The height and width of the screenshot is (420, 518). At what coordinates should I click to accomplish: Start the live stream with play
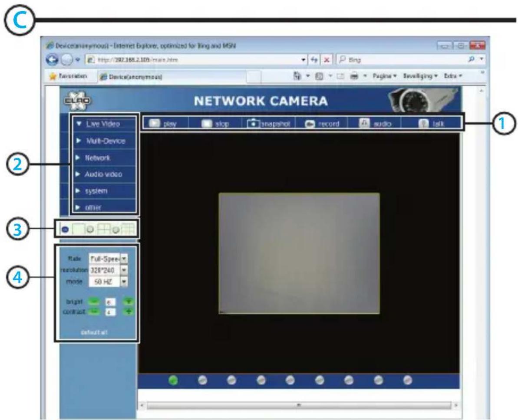pos(162,124)
